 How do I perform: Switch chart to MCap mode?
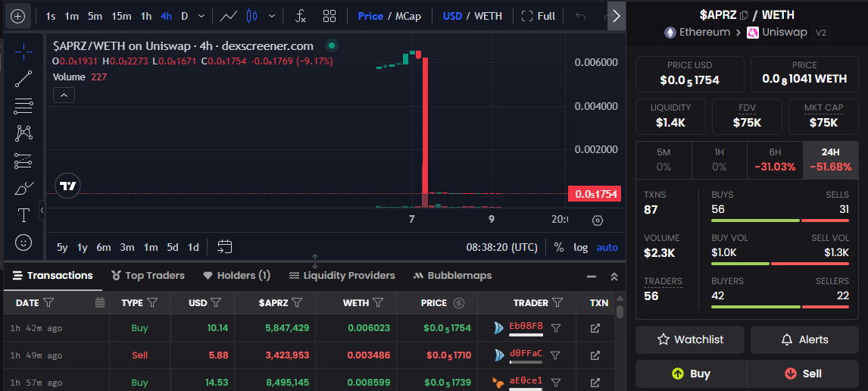408,16
